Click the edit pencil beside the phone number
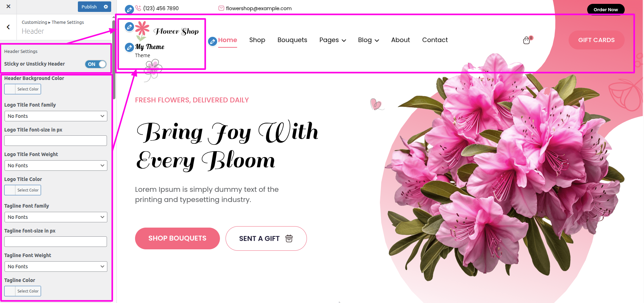Image resolution: width=644 pixels, height=303 pixels. pyautogui.click(x=129, y=9)
